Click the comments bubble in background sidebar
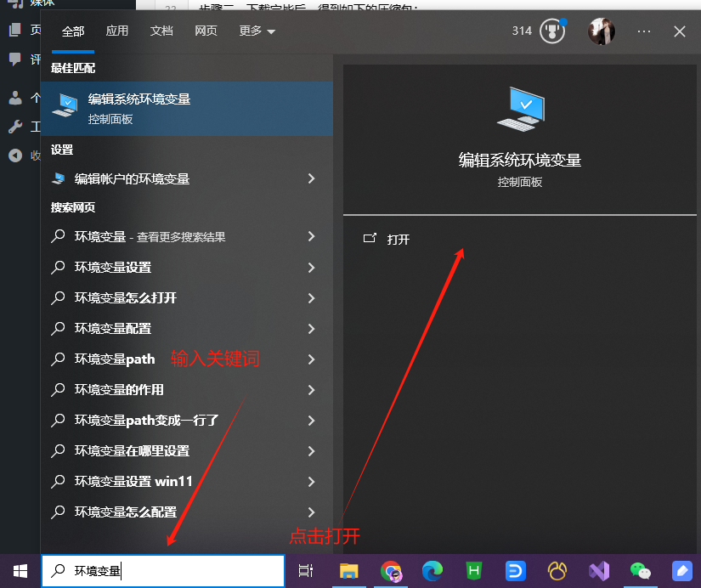 [14, 59]
